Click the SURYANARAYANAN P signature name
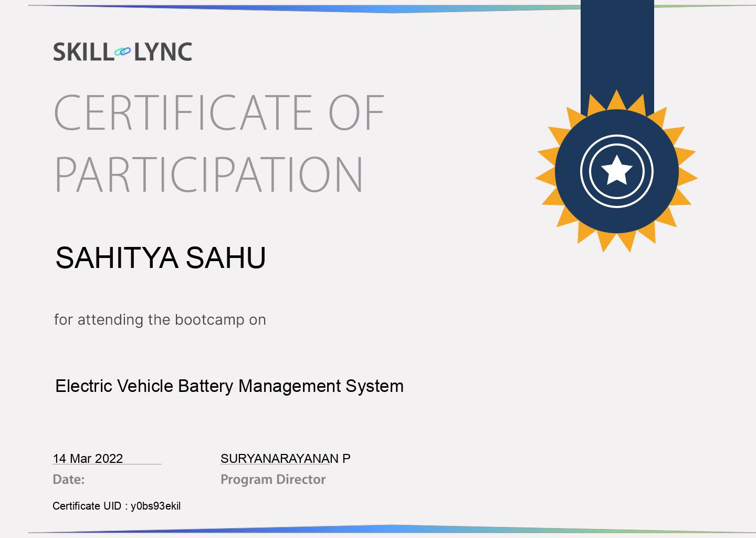 click(285, 459)
